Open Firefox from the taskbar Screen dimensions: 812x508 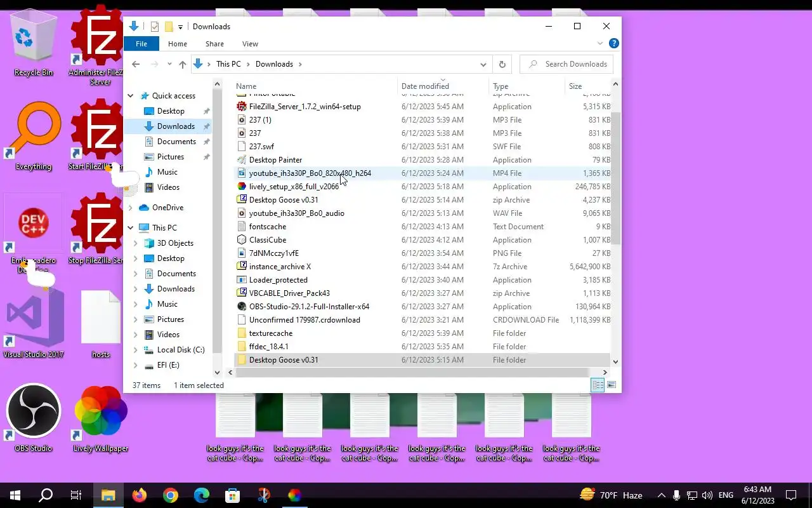point(139,495)
